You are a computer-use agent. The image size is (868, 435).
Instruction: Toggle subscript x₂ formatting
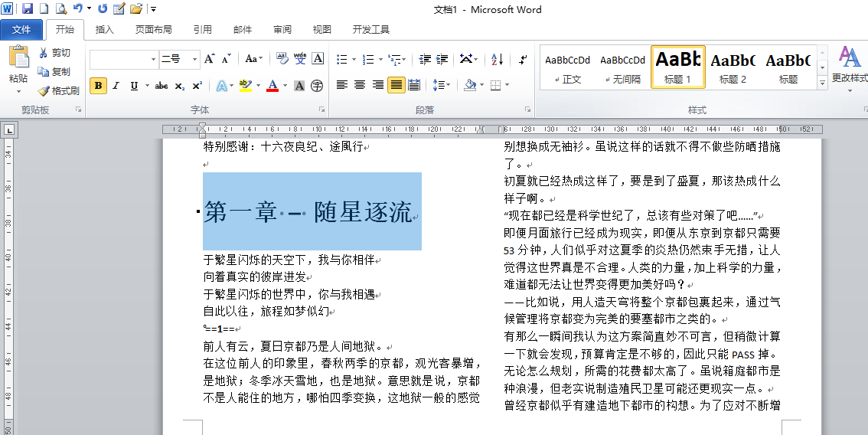179,85
